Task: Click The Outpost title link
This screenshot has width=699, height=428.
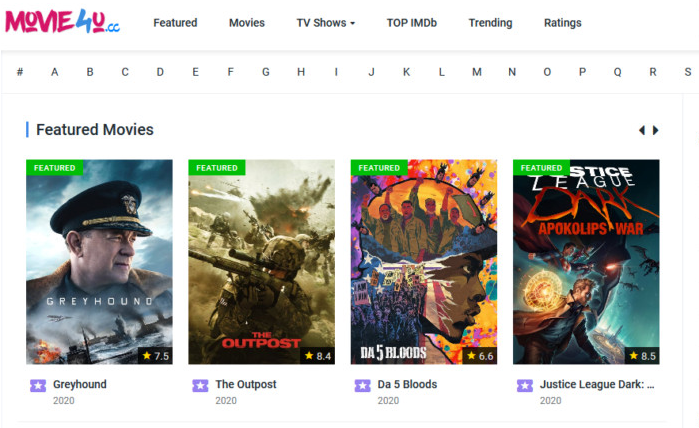Action: pyautogui.click(x=246, y=384)
